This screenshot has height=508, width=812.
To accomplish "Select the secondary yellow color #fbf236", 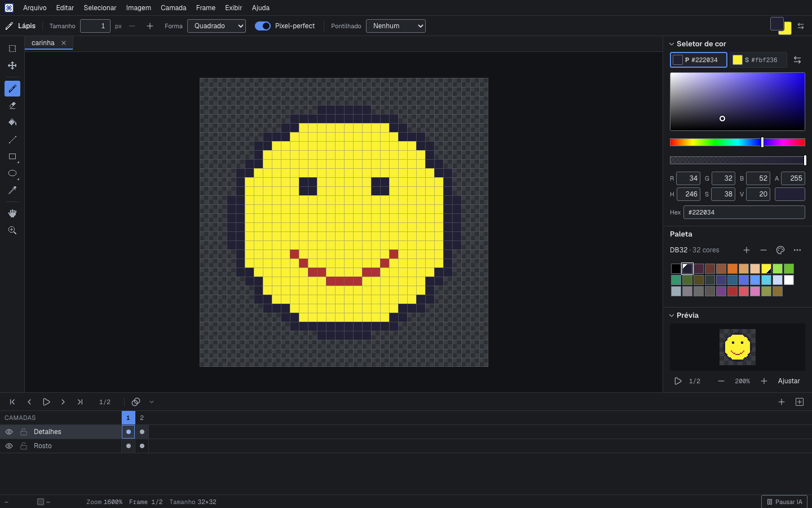I will 758,60.
